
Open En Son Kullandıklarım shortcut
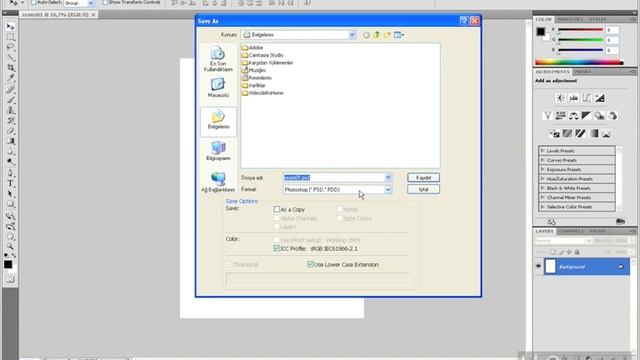pos(218,59)
